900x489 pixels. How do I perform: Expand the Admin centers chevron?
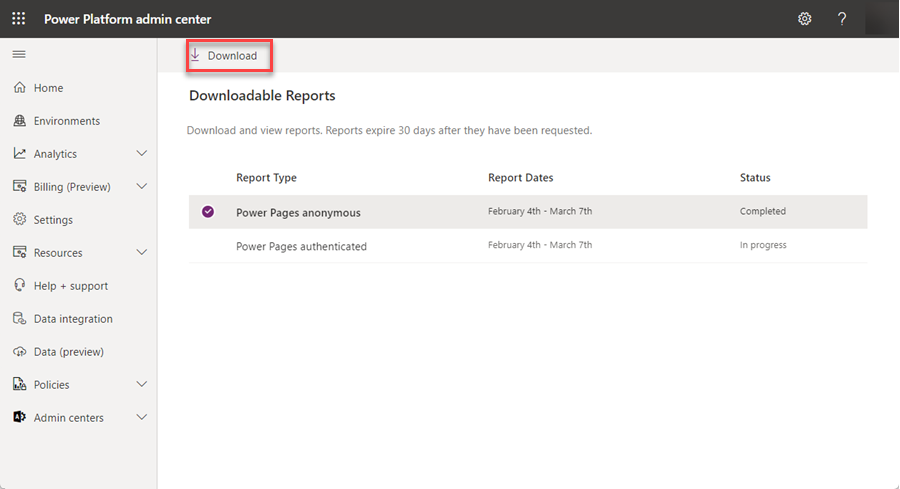click(x=141, y=418)
